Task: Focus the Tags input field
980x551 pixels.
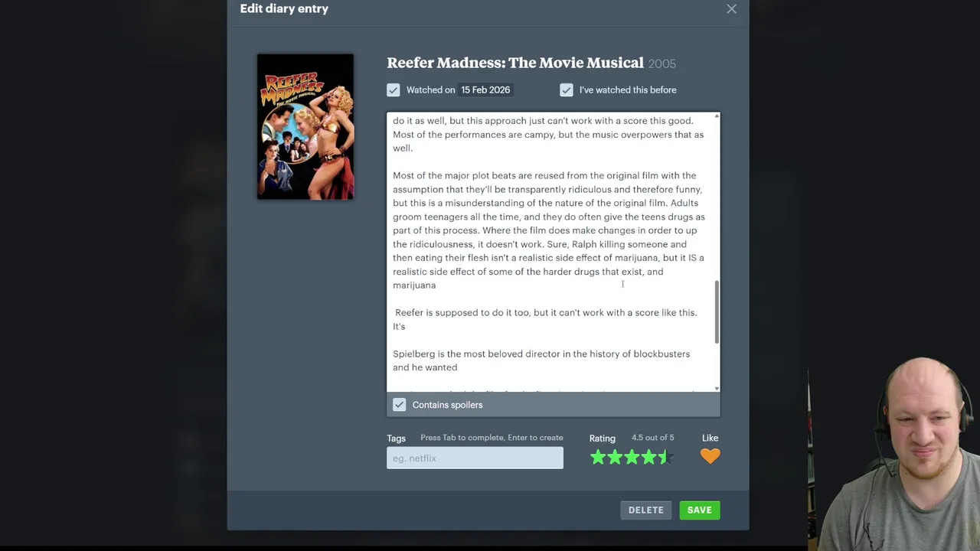Action: 475,458
